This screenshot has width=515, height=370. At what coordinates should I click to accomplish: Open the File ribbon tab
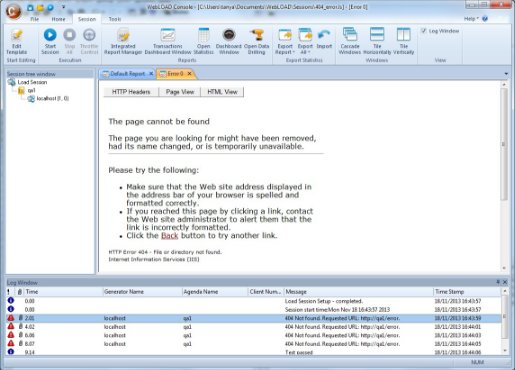click(34, 19)
